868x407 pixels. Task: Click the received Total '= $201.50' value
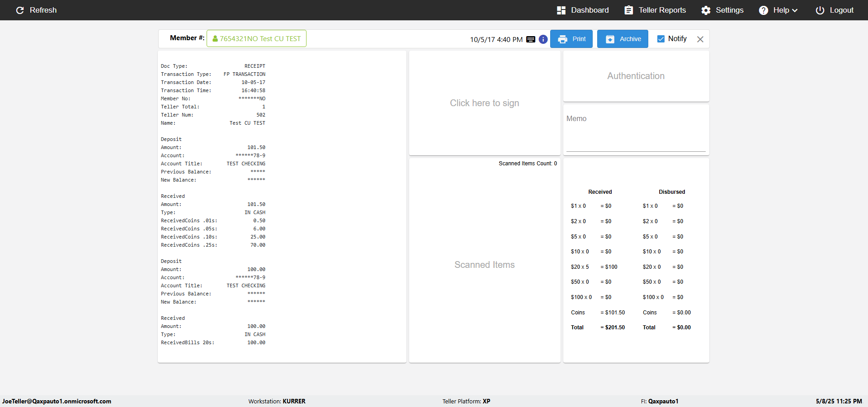tap(613, 327)
